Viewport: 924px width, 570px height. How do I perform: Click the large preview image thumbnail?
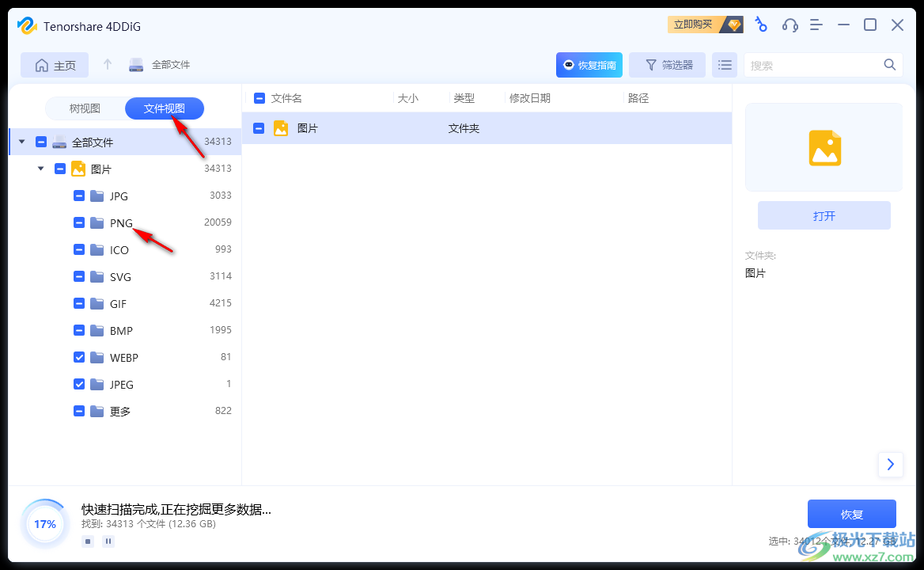tap(825, 148)
